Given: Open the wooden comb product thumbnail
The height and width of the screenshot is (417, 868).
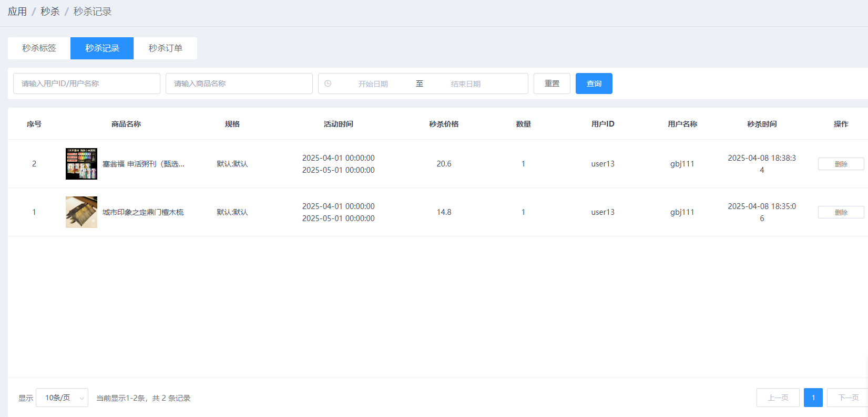Looking at the screenshot, I should (x=81, y=212).
